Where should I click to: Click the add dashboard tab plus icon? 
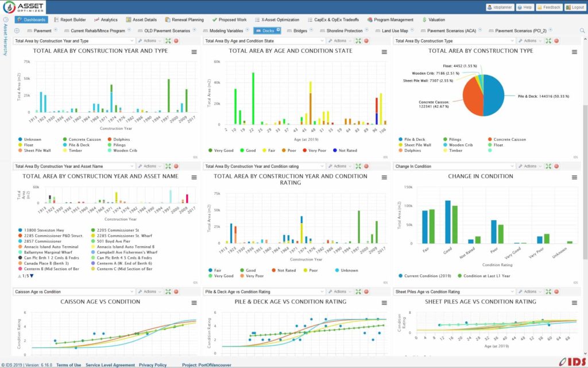(17, 30)
